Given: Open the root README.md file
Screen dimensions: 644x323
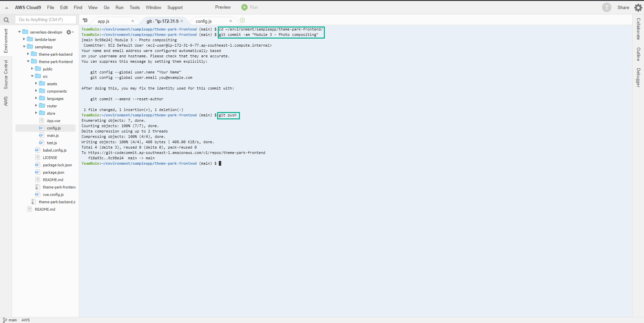Looking at the screenshot, I should point(45,209).
